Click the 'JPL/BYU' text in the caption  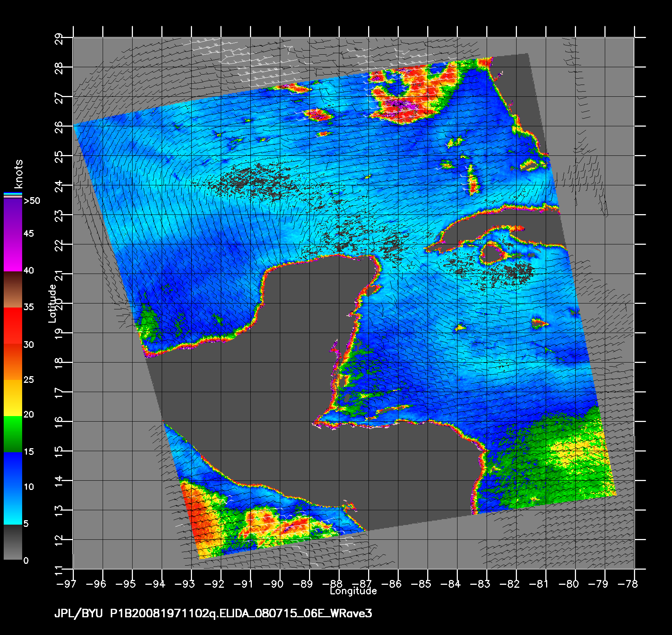pyautogui.click(x=78, y=614)
